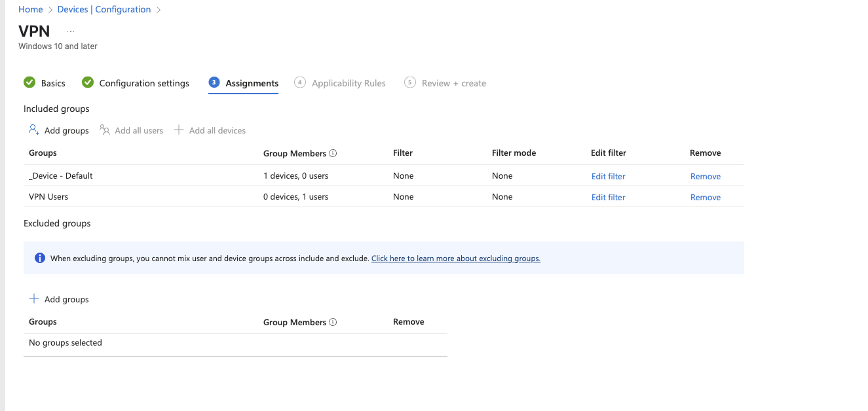Click the green checkmark on the Basics step
This screenshot has width=868, height=411.
[x=29, y=82]
